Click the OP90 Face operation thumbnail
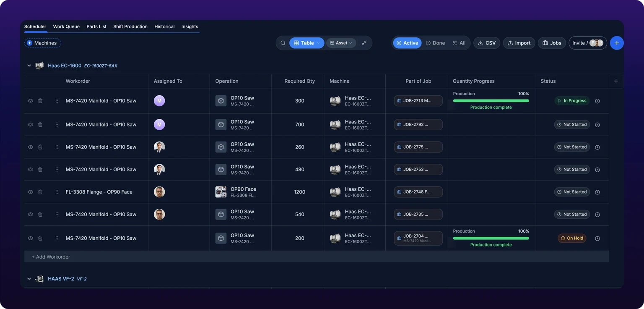644x309 pixels. coord(221,192)
